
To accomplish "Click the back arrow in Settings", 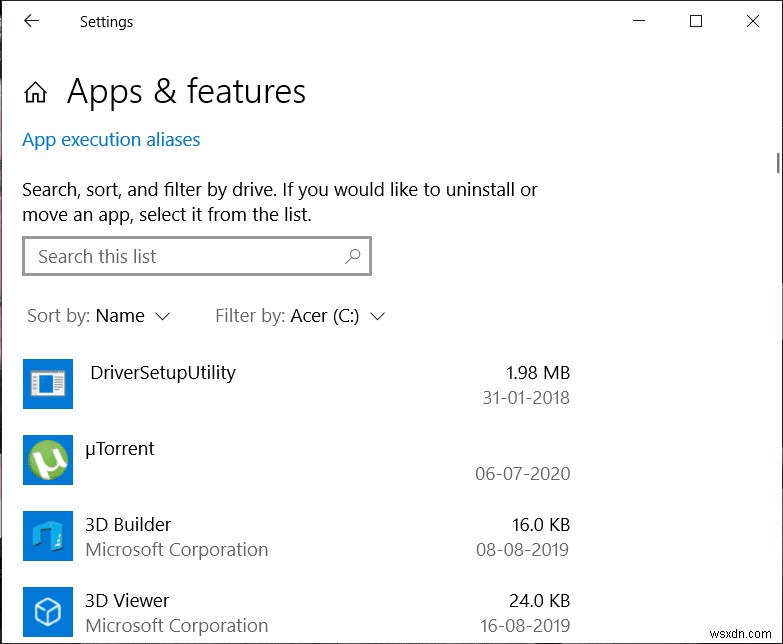I will [32, 21].
